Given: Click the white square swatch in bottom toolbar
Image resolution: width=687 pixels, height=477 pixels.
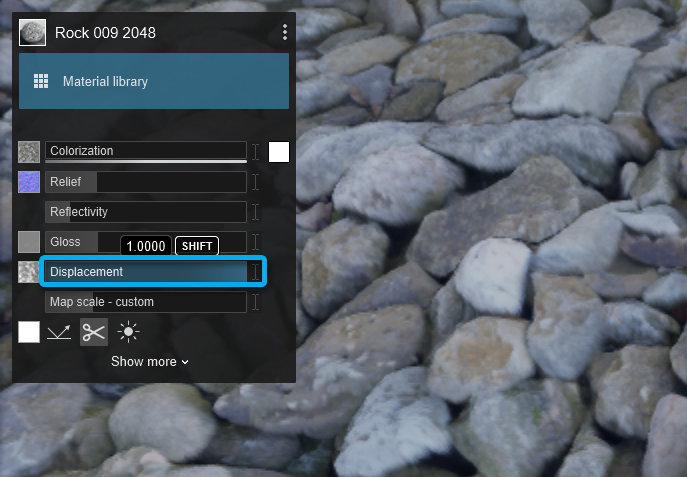Looking at the screenshot, I should pos(29,332).
